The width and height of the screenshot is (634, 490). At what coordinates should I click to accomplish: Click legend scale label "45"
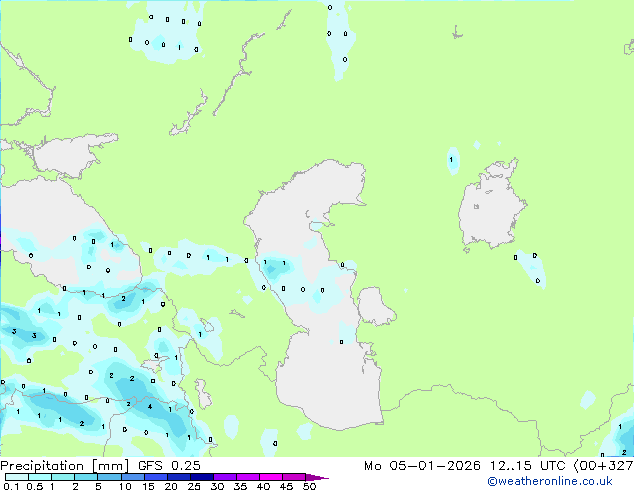(x=287, y=486)
